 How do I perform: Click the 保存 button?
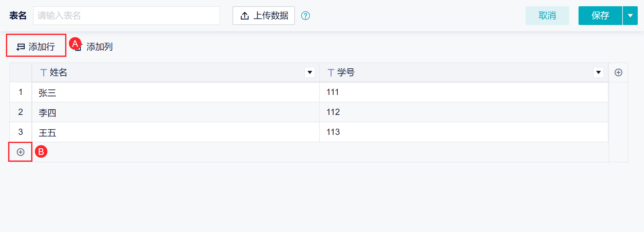pyautogui.click(x=600, y=16)
